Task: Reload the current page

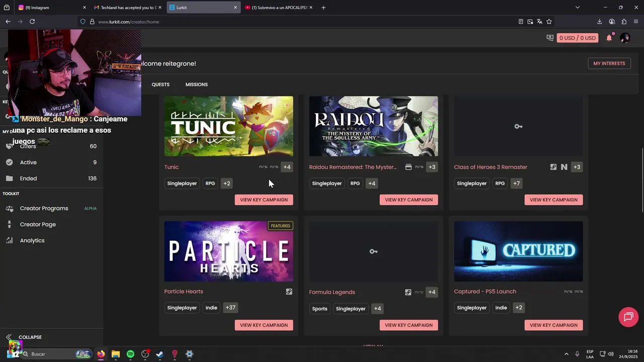Action: click(32, 22)
